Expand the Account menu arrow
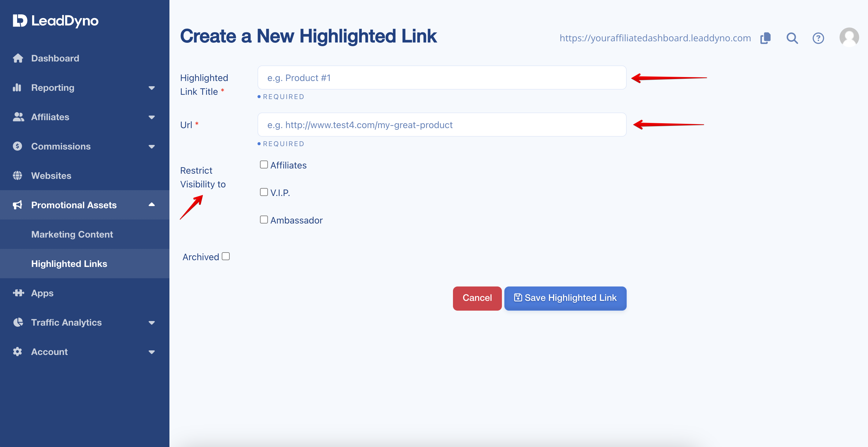 (x=152, y=352)
